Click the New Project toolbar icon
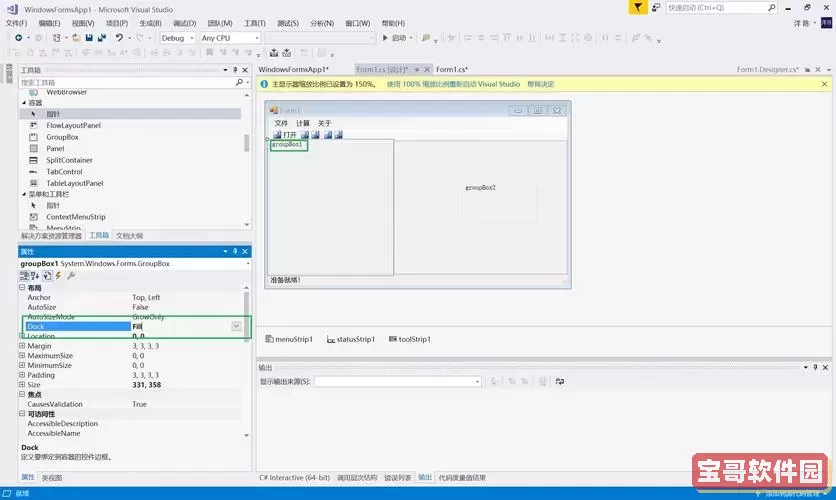This screenshot has height=500, width=836. [x=57, y=38]
